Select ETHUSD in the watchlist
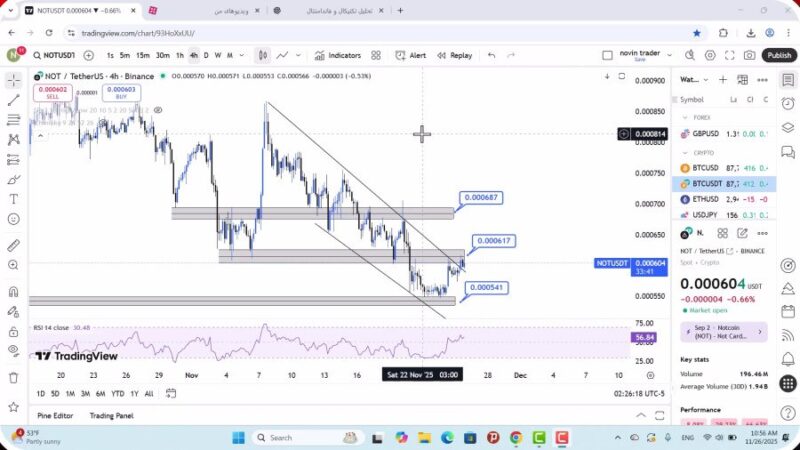Image resolution: width=800 pixels, height=450 pixels. (x=705, y=199)
